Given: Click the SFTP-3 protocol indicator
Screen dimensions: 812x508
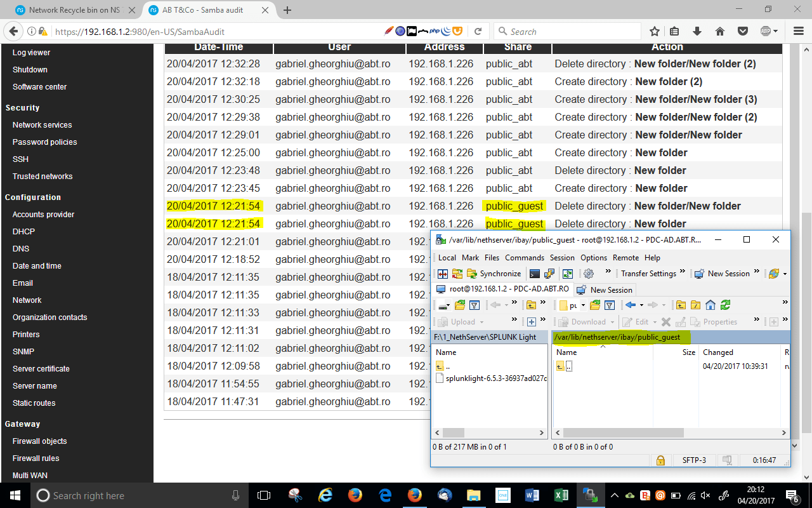Looking at the screenshot, I should 693,460.
